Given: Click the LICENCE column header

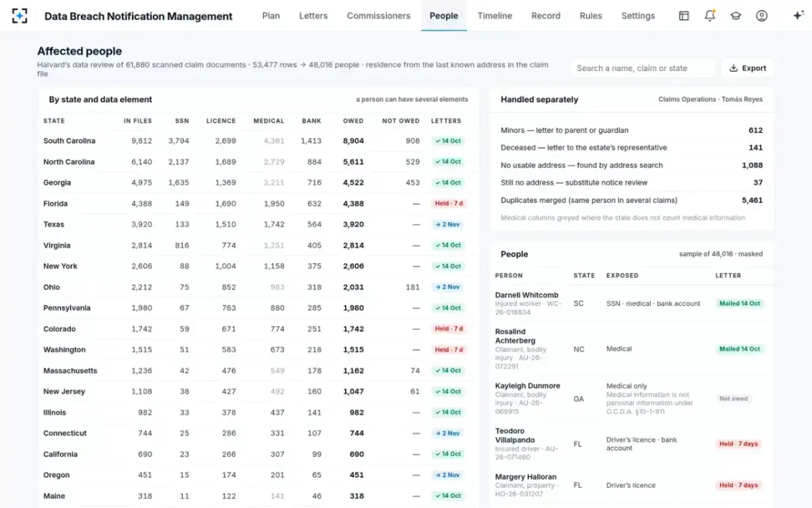Looking at the screenshot, I should 221,121.
